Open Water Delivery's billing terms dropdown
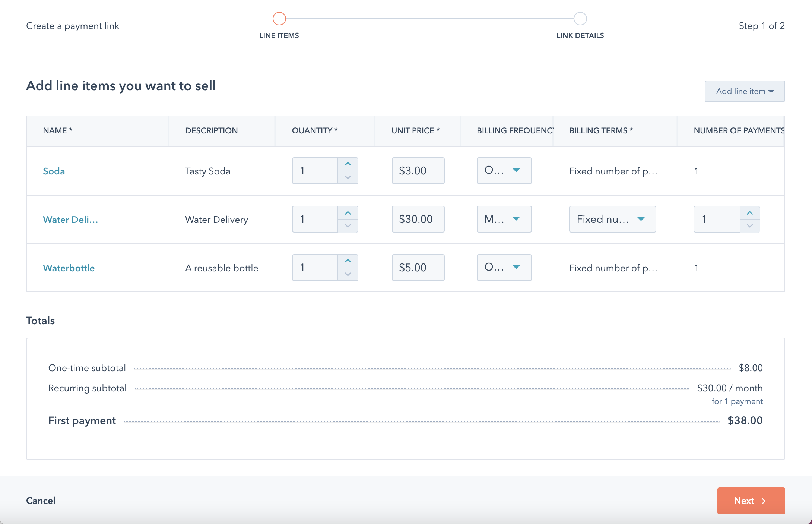The height and width of the screenshot is (524, 812). pyautogui.click(x=612, y=219)
